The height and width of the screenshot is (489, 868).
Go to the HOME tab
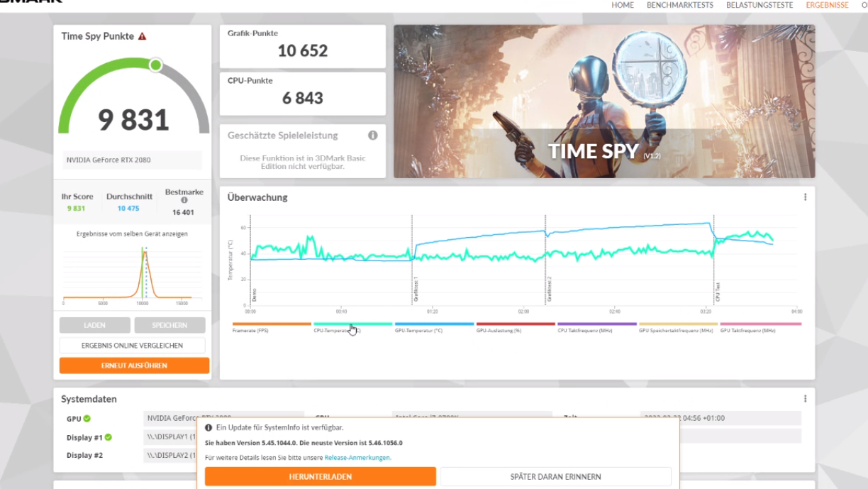click(x=623, y=5)
